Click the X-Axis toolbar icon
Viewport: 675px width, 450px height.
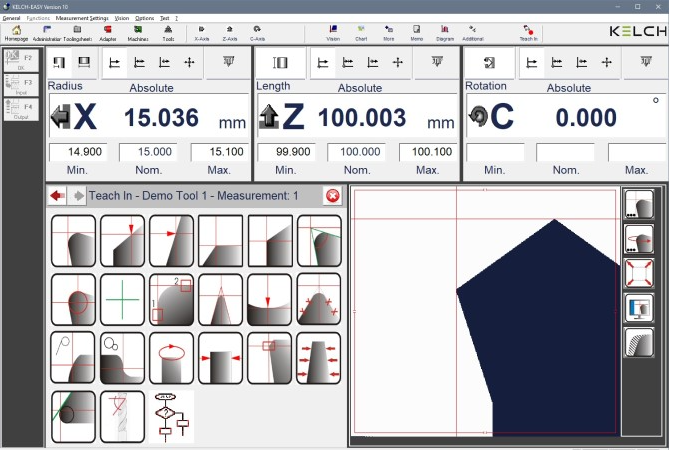click(201, 33)
